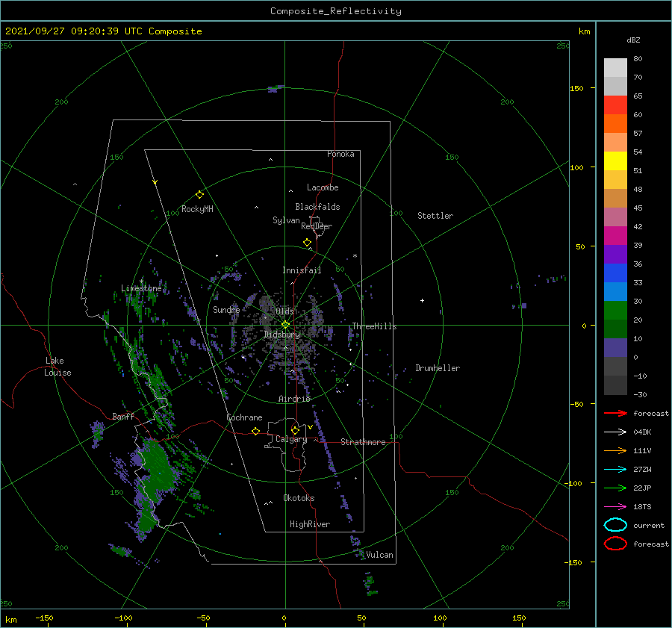Click the Sylvan label
672x628 pixels.
coord(286,220)
